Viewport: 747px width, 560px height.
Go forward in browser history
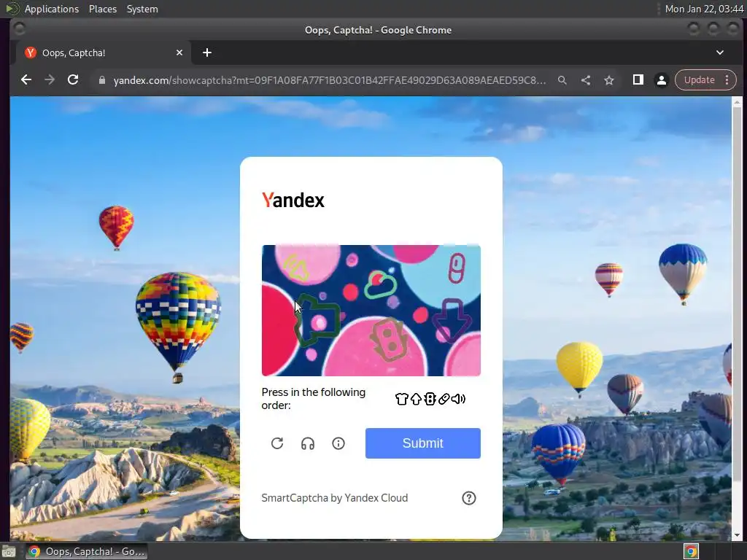(50, 80)
